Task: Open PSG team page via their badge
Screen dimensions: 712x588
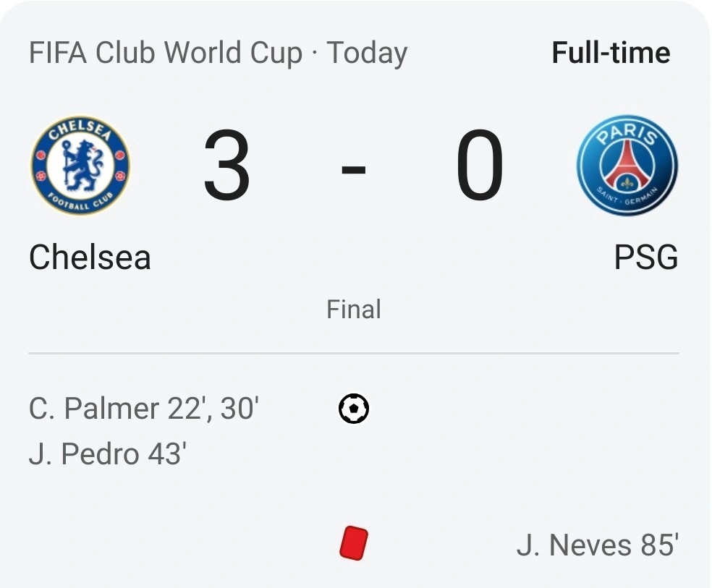Action: (x=628, y=165)
